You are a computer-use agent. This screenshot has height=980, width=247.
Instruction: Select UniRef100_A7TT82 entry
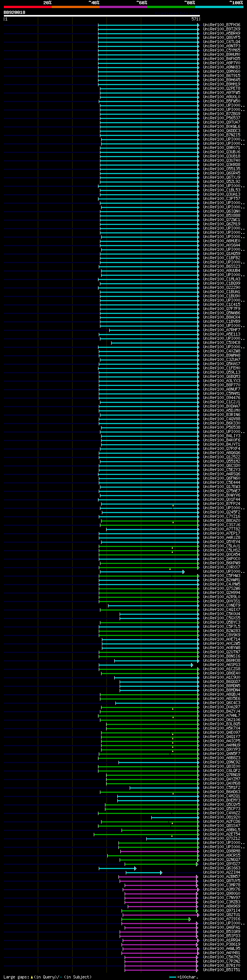tap(222, 529)
